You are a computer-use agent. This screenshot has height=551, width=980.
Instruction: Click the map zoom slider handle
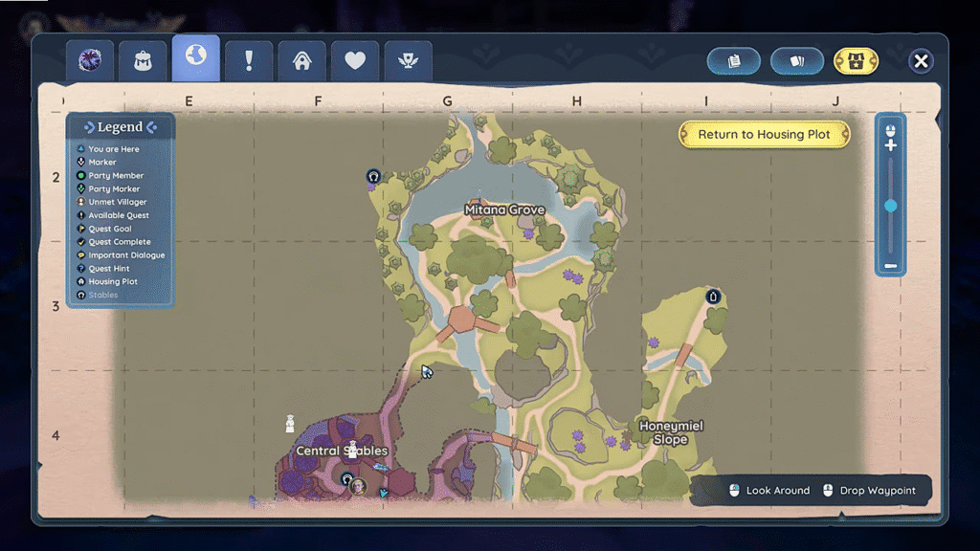tap(891, 206)
